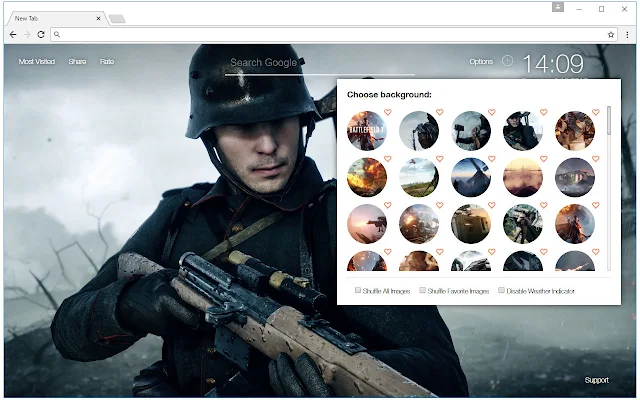This screenshot has height=400, width=640.
Task: Bookmark this page with the star icon
Action: tap(611, 35)
